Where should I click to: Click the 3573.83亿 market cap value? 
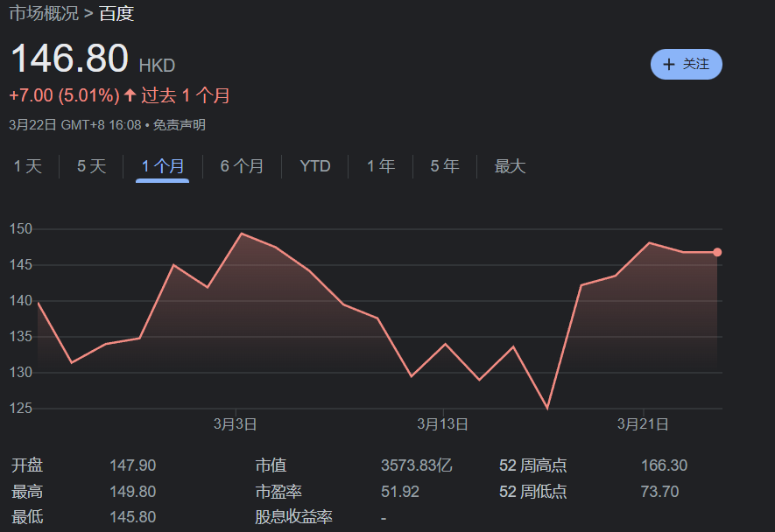coord(416,465)
